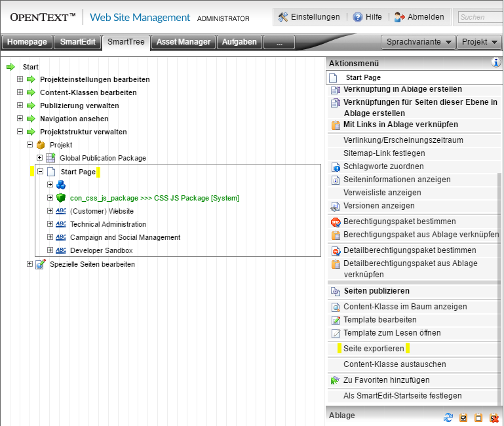Select Navigation ansehen tree item

[x=74, y=119]
